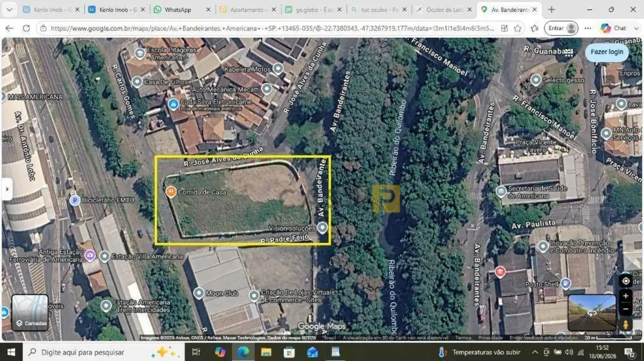
Task: Expand the Copilot Chat dropdown arrow
Action: pyautogui.click(x=636, y=28)
